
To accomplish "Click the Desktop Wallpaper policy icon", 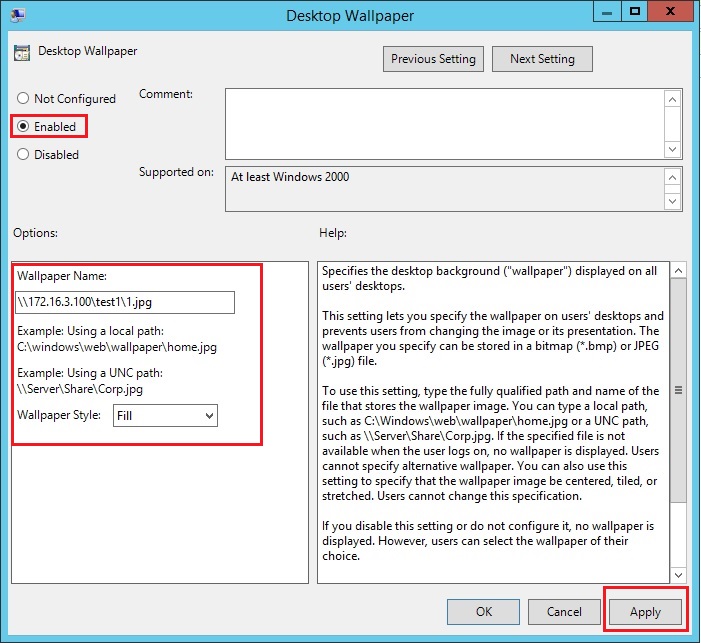I will click(x=22, y=51).
